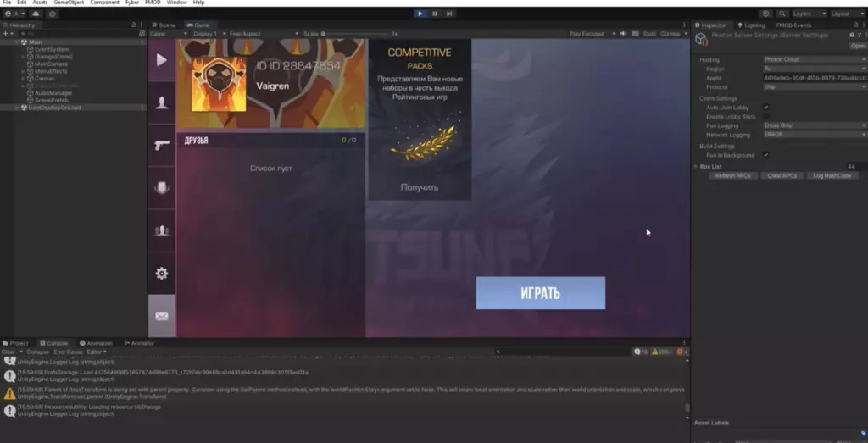Open the Layers dropdown
Screen dimensions: 868x443
pos(809,14)
